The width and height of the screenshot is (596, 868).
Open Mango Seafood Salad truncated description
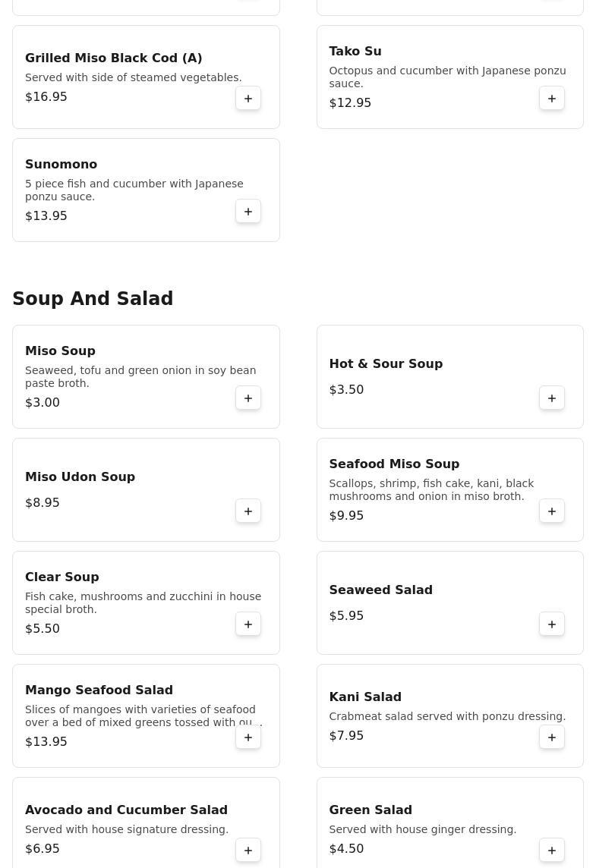click(143, 715)
